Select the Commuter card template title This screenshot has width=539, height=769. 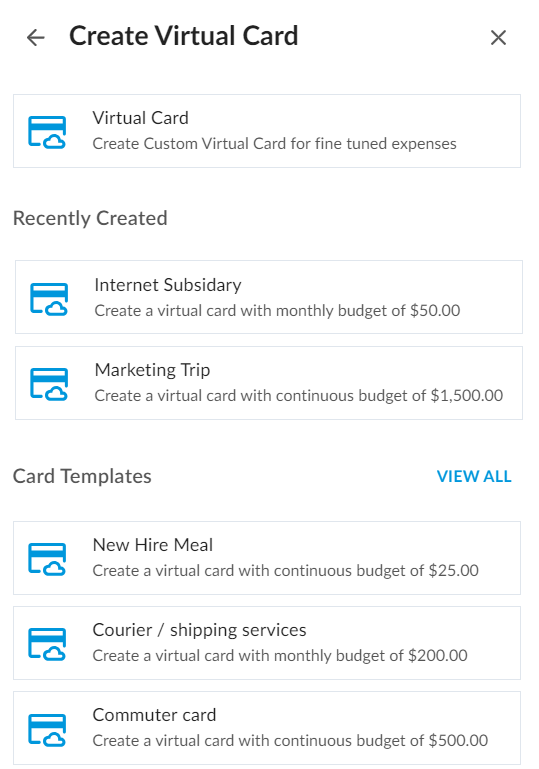coord(154,715)
